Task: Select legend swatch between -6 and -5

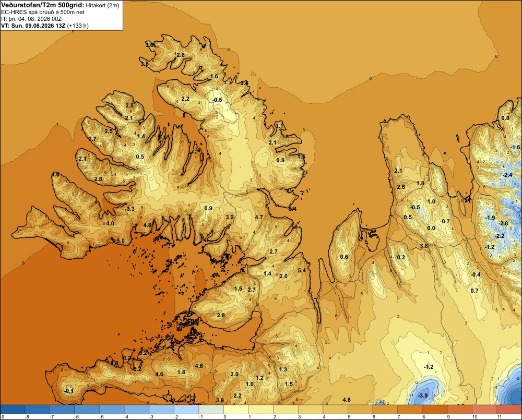Action: coord(87,410)
